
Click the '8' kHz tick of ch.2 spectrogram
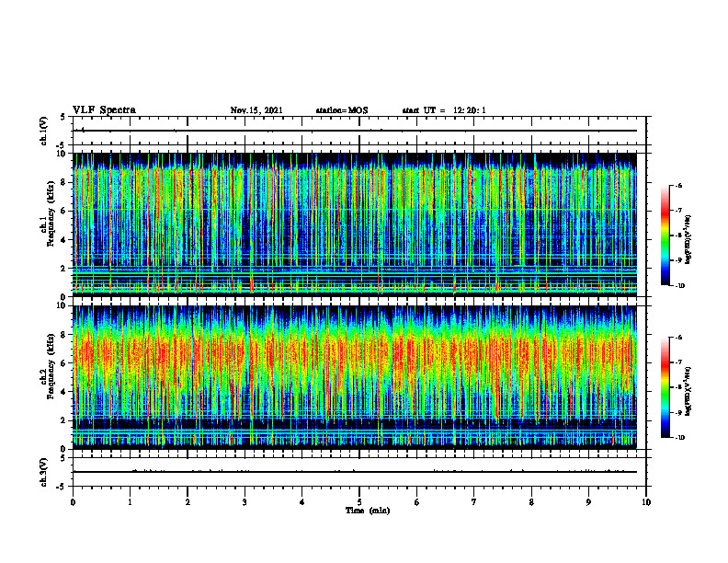(x=64, y=335)
